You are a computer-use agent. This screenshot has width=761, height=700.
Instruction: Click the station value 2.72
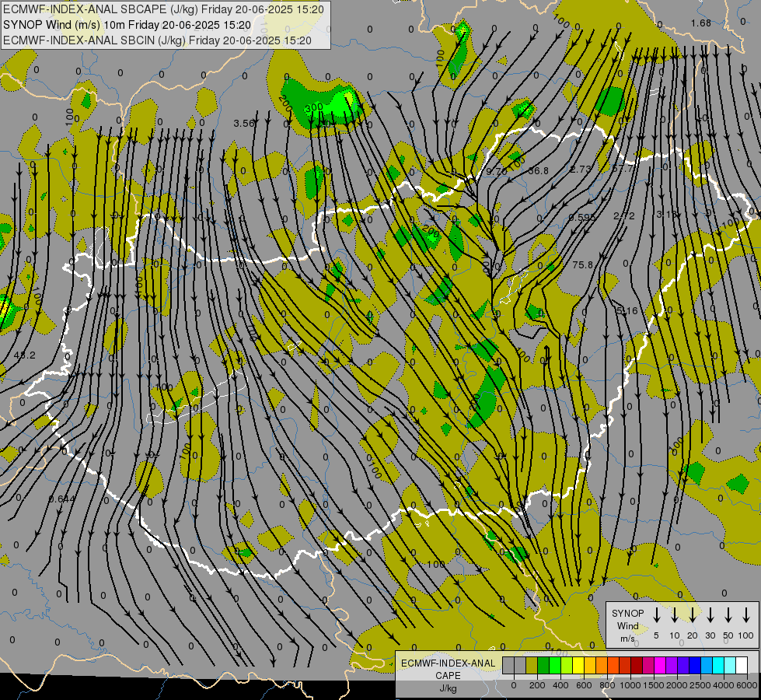tap(623, 215)
